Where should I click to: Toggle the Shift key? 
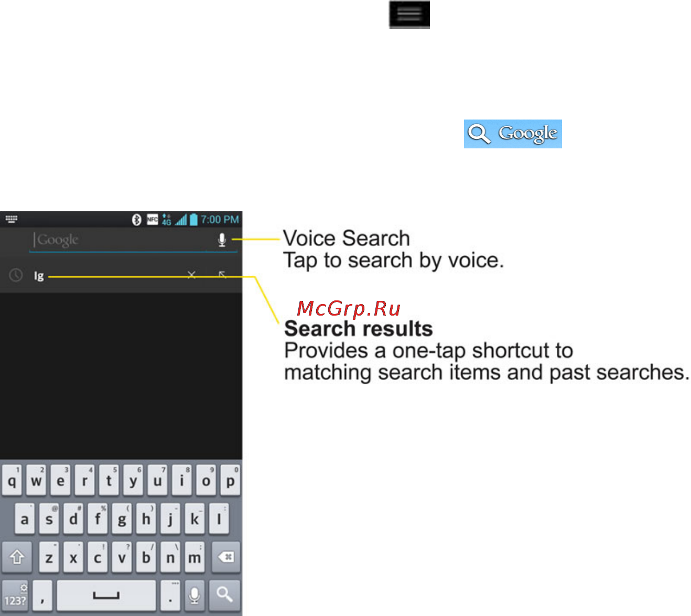(x=17, y=557)
